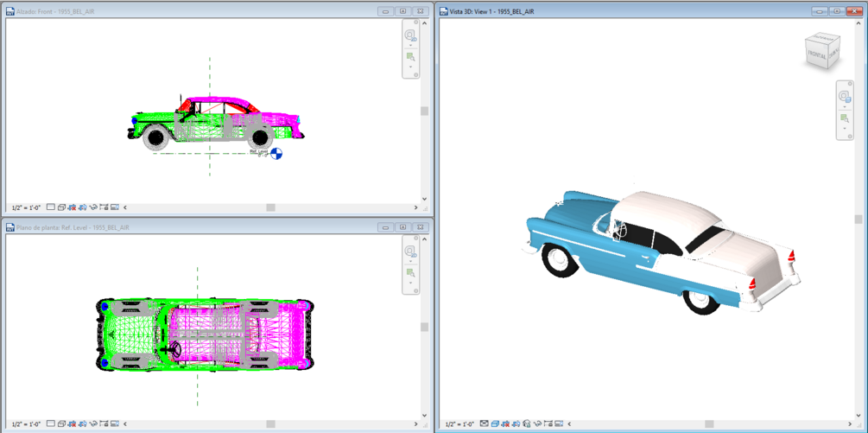
Task: Click the right scroll arrow in Front view
Action: pos(415,207)
